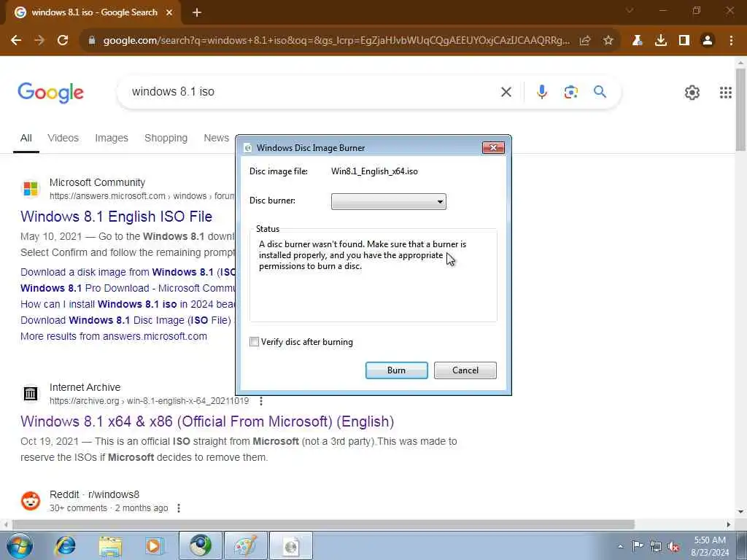Click the Burn button

396,370
